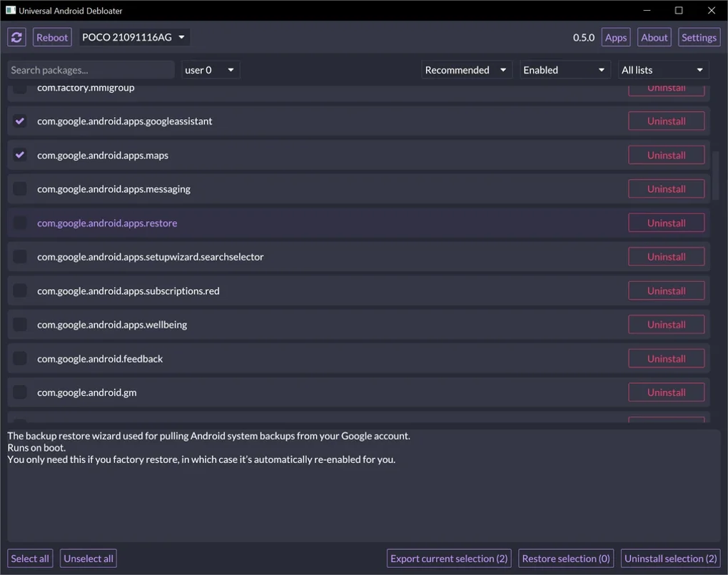Click Uninstall selection (2) button
Viewport: 728px width, 575px height.
[x=670, y=559]
